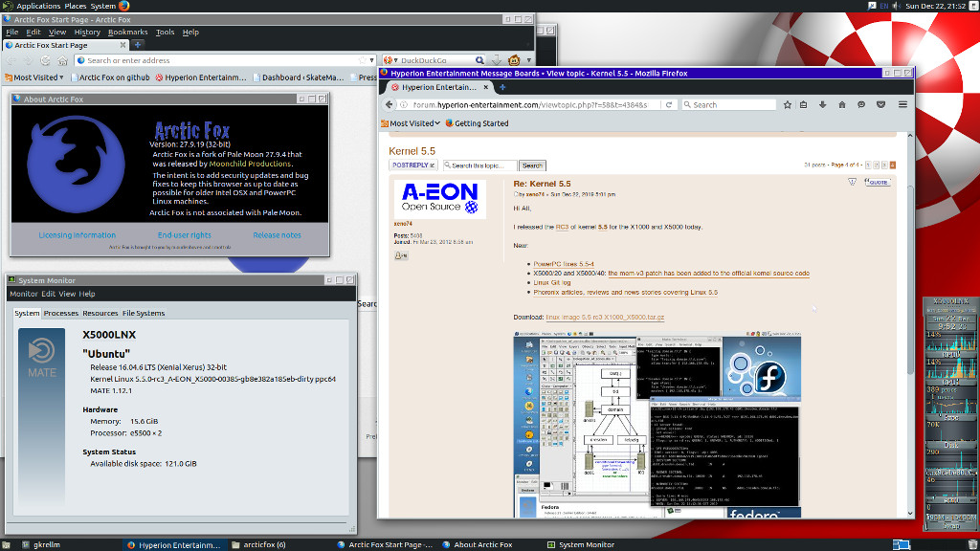This screenshot has width=980, height=551.
Task: Open Getting Started bookmark in Firefox
Action: (x=477, y=123)
